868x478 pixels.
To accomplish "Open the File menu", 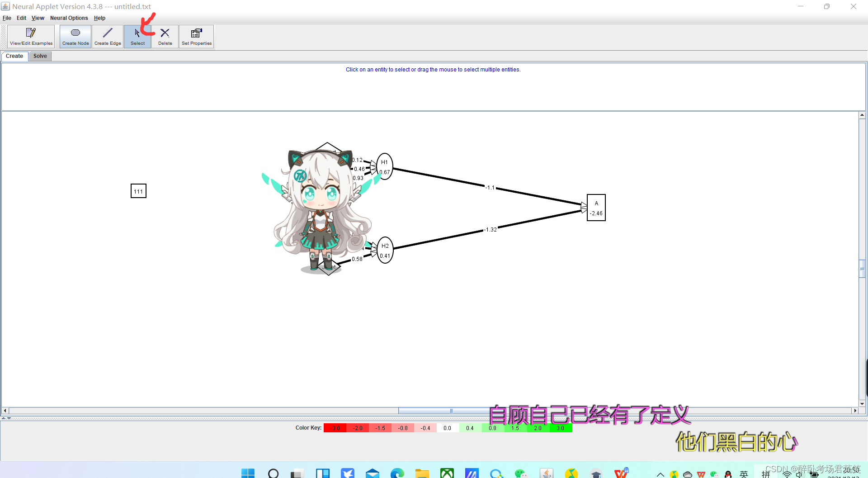I will point(7,18).
